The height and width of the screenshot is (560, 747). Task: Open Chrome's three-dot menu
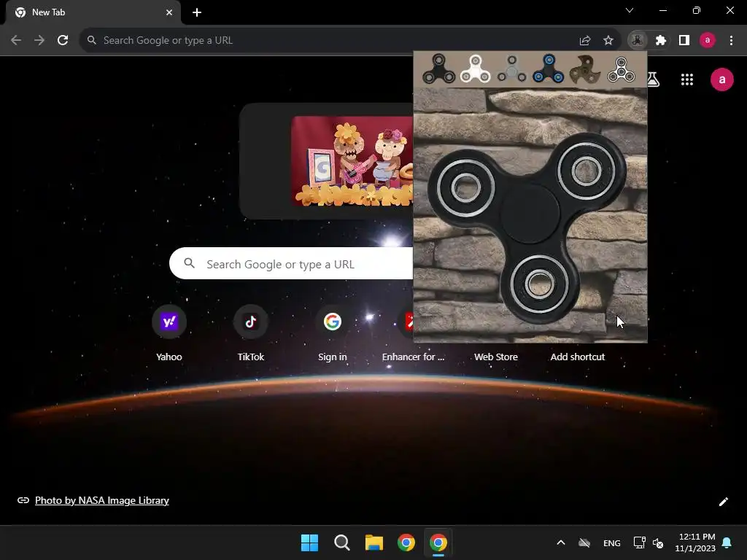(x=731, y=41)
